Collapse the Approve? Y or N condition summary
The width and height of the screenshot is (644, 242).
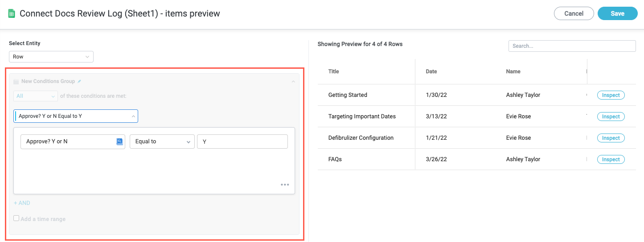pyautogui.click(x=133, y=116)
